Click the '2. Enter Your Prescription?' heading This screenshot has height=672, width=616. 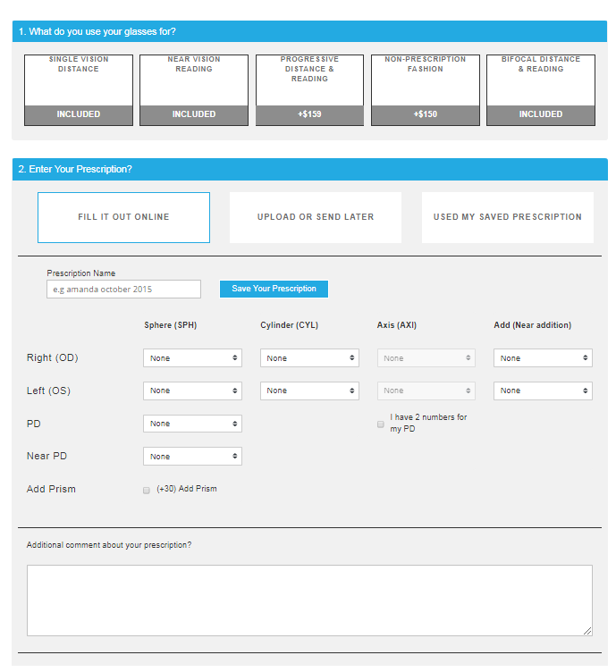click(75, 169)
